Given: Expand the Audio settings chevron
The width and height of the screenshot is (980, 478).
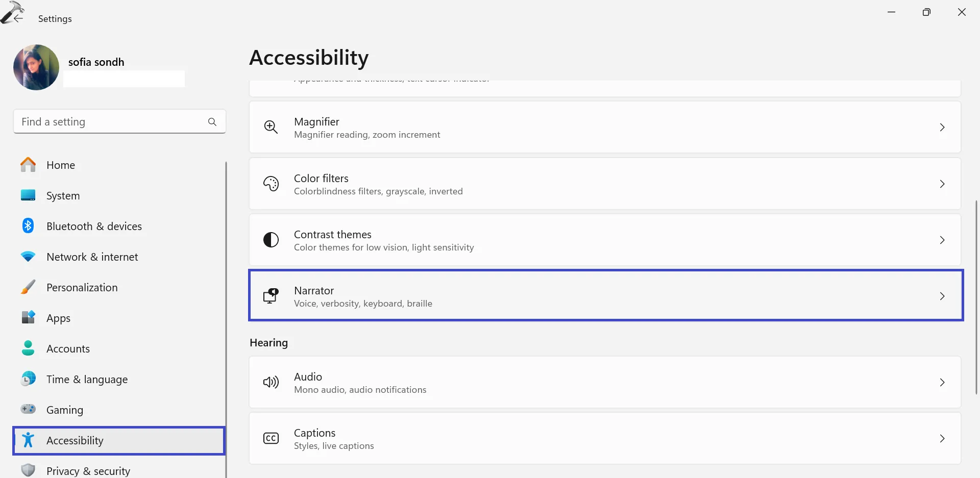Looking at the screenshot, I should click(942, 382).
